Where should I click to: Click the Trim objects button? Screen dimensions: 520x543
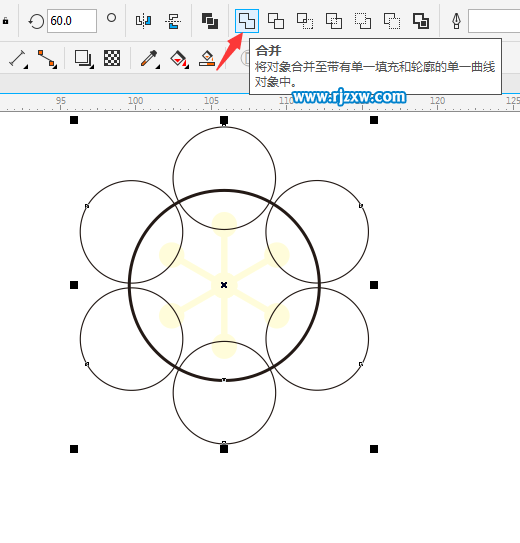click(276, 21)
